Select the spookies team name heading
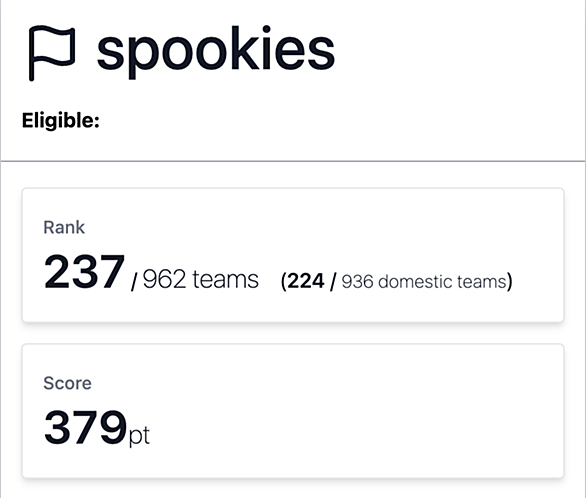 216,52
